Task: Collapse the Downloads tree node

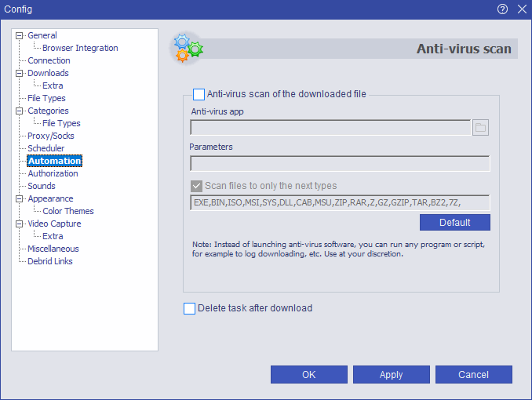Action: 20,73
